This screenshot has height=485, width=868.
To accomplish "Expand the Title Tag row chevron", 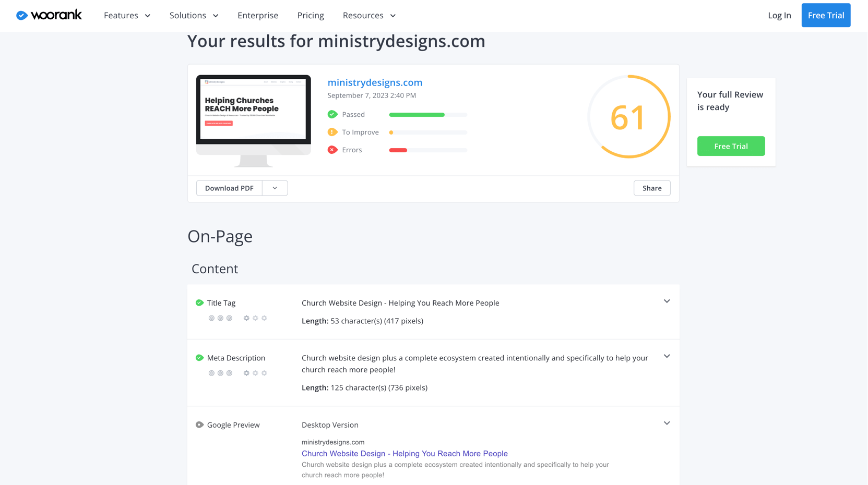I will tap(667, 301).
